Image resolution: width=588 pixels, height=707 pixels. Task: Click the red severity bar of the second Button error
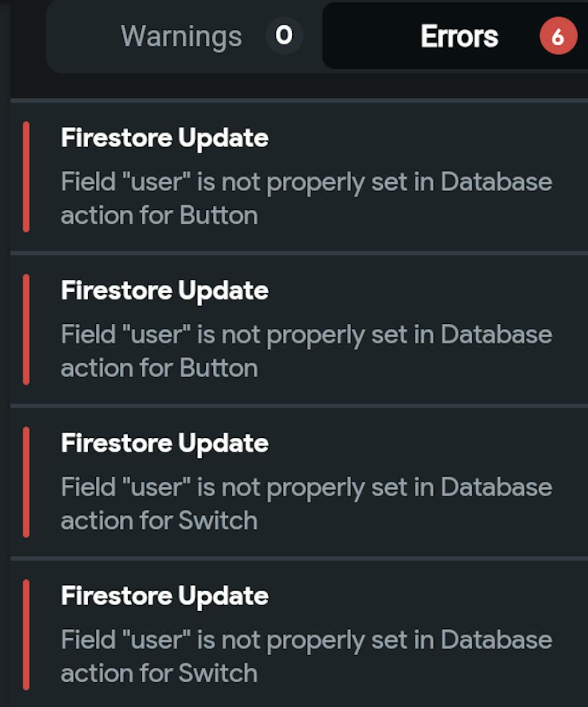(x=26, y=330)
